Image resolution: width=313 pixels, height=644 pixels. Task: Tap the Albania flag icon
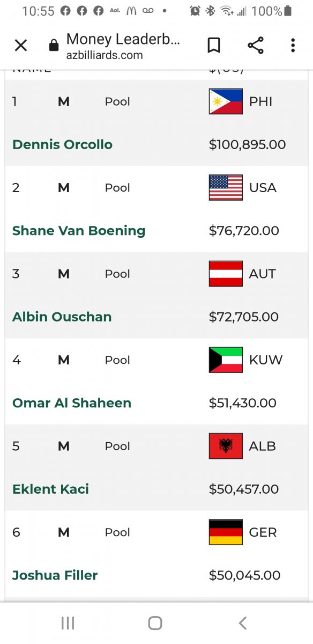click(226, 446)
